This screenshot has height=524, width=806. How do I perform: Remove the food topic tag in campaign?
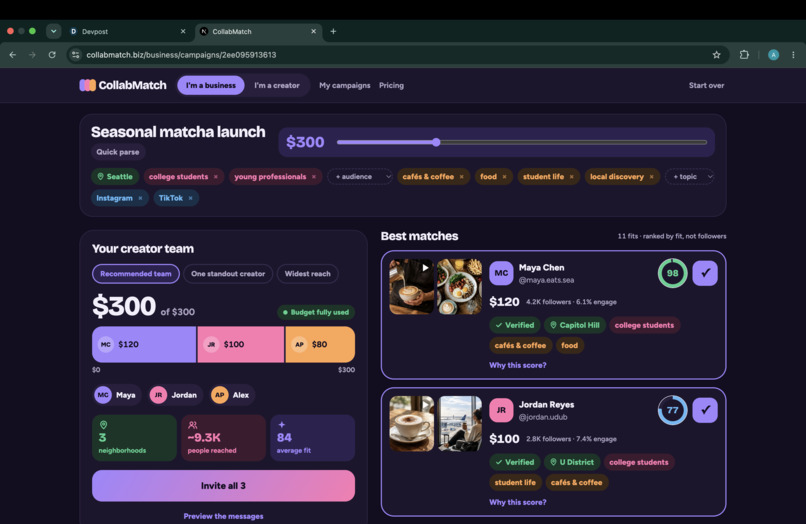coord(504,177)
